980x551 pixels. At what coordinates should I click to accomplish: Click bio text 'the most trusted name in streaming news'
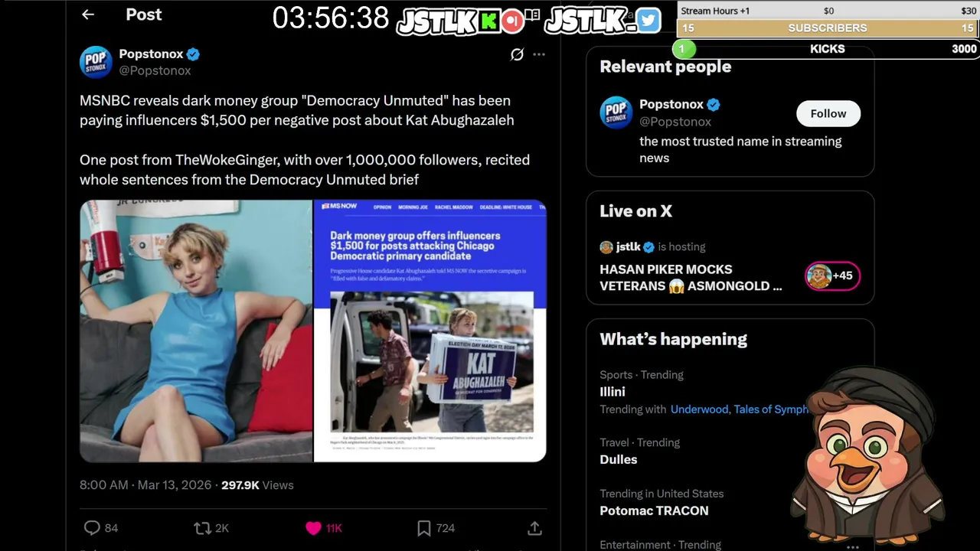[740, 150]
